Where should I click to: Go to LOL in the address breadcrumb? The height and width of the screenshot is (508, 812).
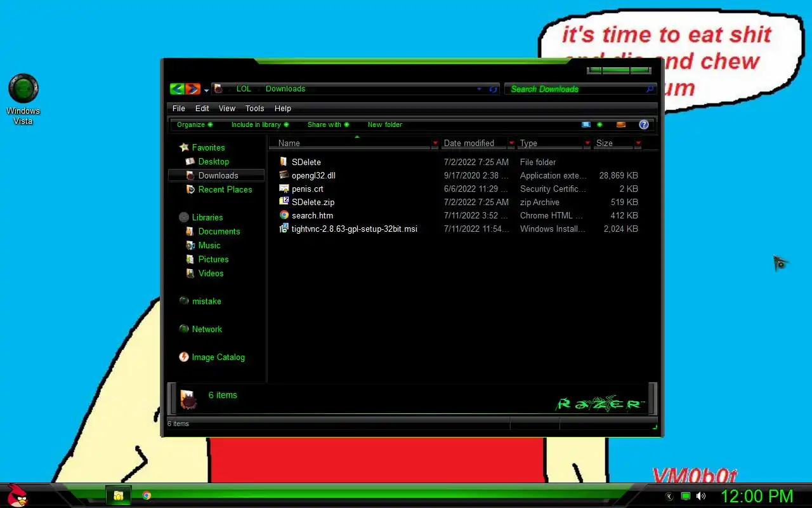pyautogui.click(x=244, y=89)
